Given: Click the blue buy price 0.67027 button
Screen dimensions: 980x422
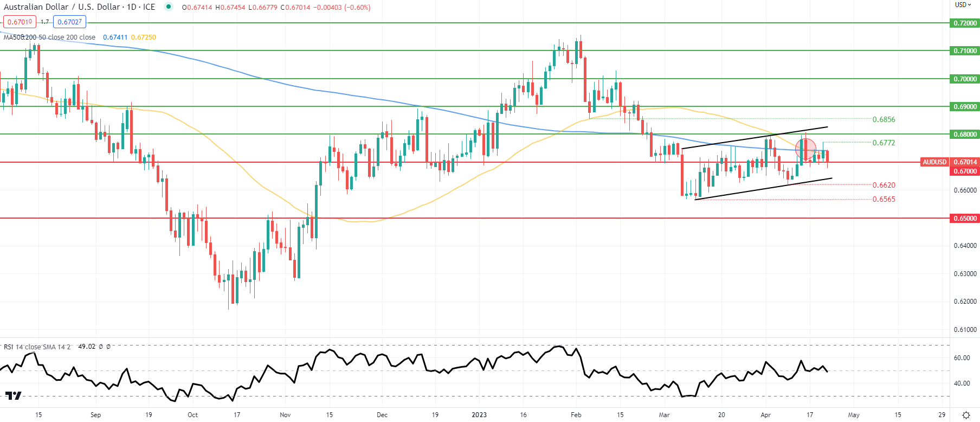Looking at the screenshot, I should point(69,22).
